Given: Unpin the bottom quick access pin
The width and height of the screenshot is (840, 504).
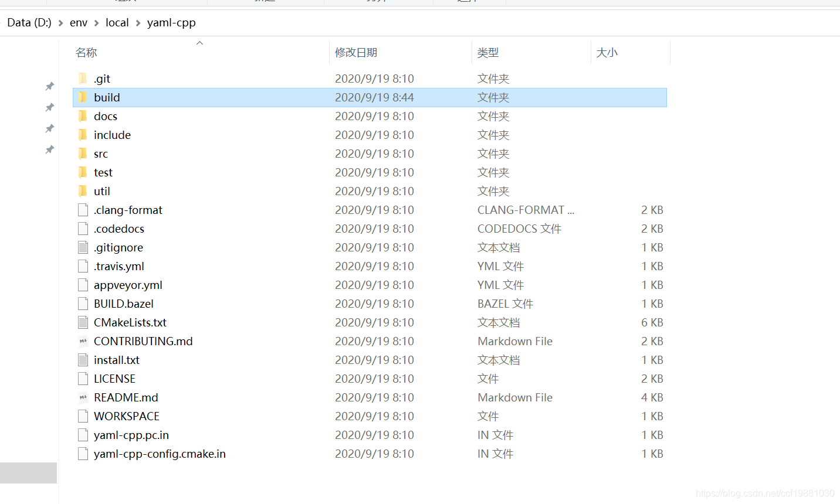Looking at the screenshot, I should point(49,149).
